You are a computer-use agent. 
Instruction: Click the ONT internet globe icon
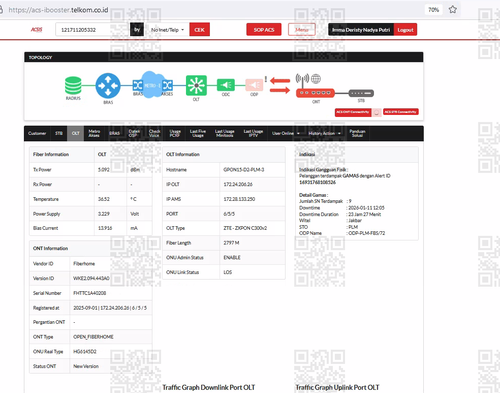tap(316, 79)
